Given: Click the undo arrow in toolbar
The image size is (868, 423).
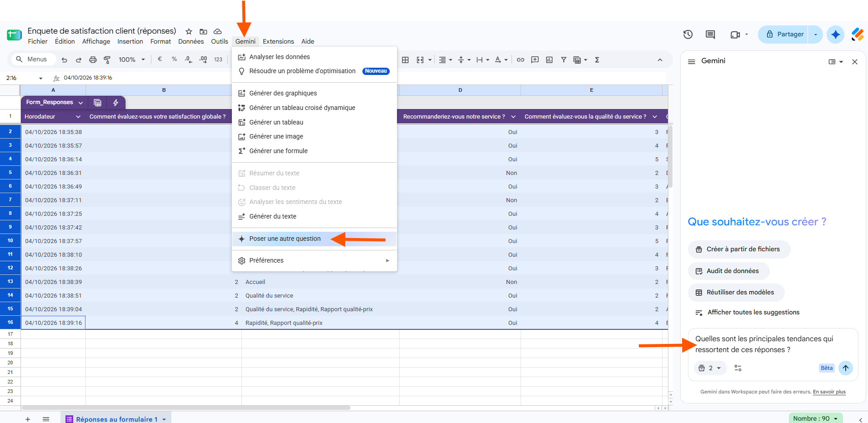Looking at the screenshot, I should click(64, 60).
